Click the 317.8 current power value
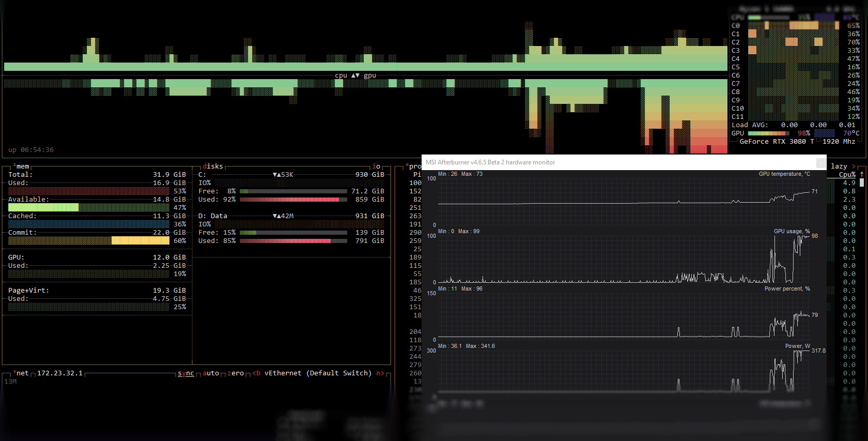The height and width of the screenshot is (441, 868). coord(818,351)
